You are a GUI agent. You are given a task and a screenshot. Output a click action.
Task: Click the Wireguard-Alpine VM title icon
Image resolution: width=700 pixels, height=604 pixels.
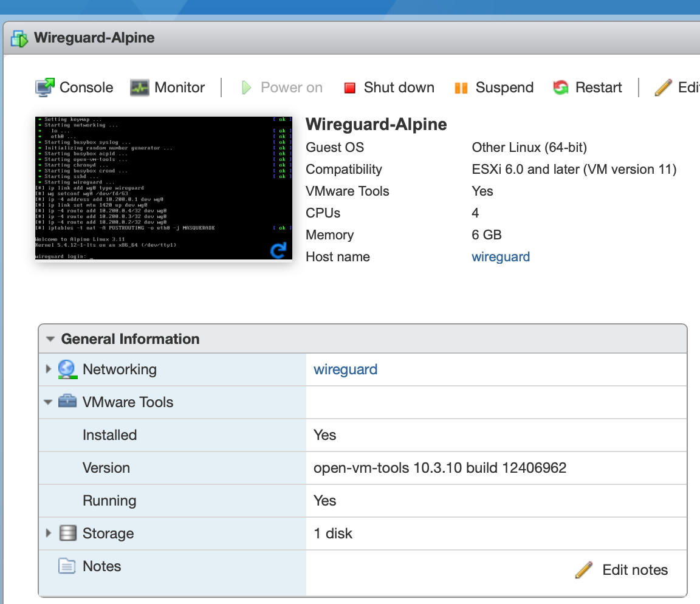pyautogui.click(x=19, y=38)
